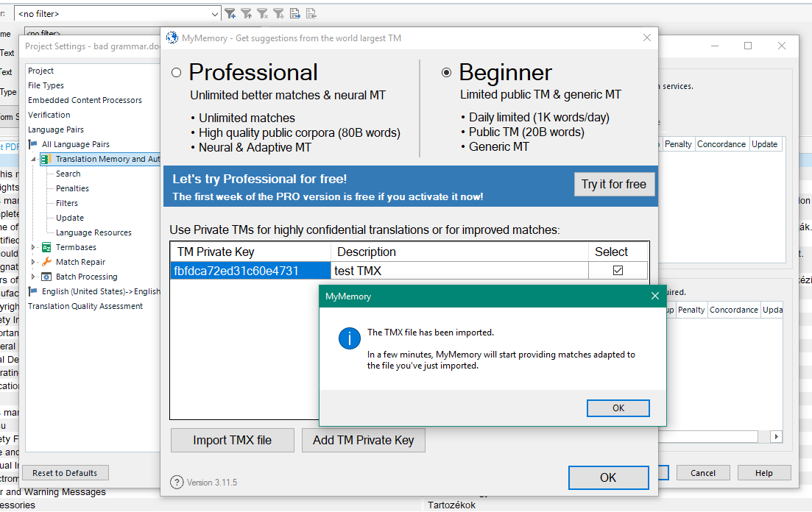812x512 pixels.
Task: Click the All Language Pairs flag icon
Action: (32, 144)
